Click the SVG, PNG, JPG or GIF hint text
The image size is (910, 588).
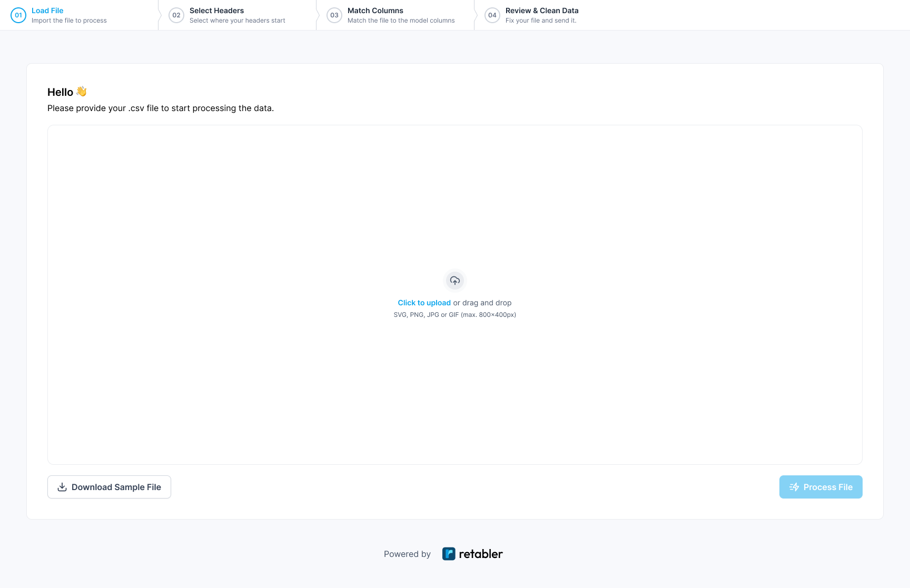point(454,315)
